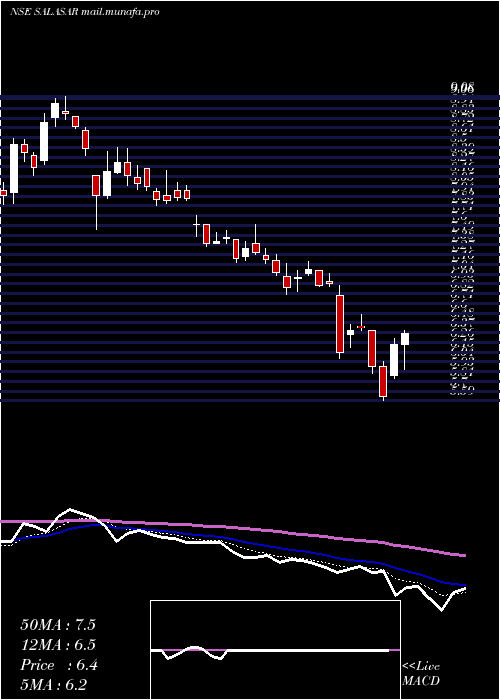Screen dimensions: 500x700
Task: Click the lowest red candlestick near the chart bottom
Action: [383, 381]
